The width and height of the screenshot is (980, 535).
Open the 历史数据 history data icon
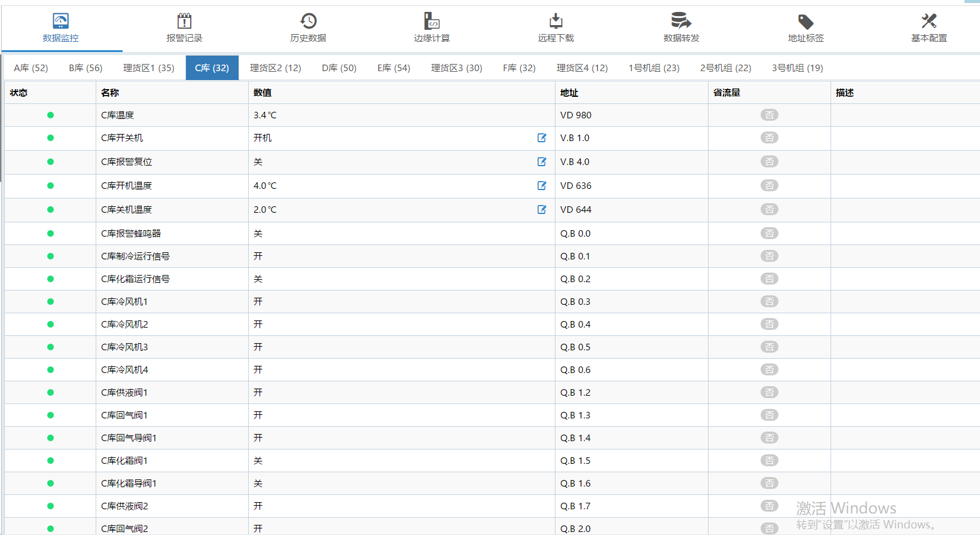coord(308,22)
